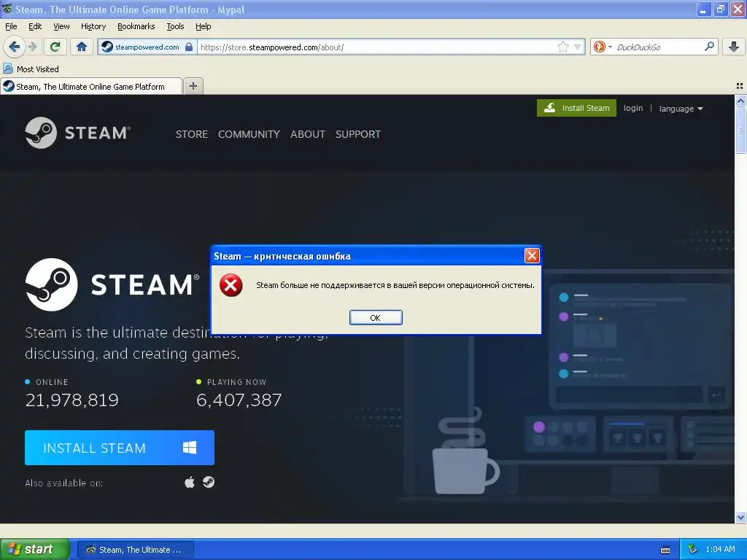Select the Steam taskbar window button
The height and width of the screenshot is (560, 747).
click(x=135, y=550)
